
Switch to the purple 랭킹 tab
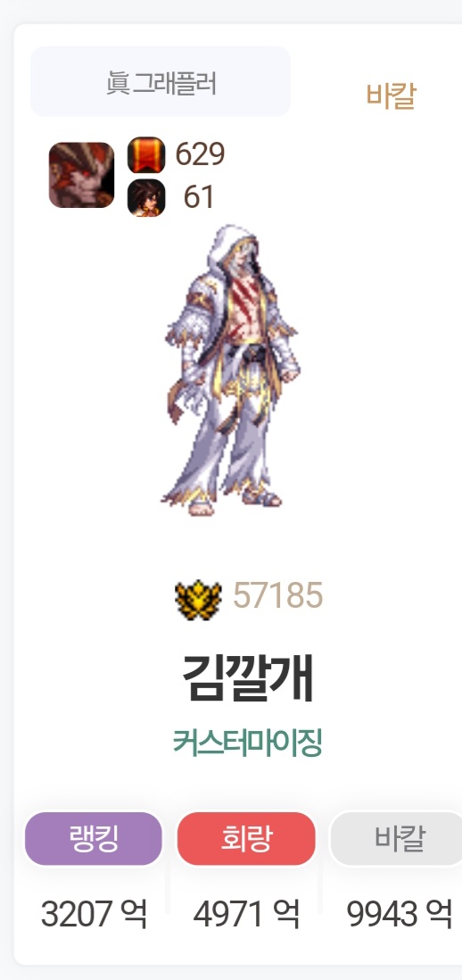click(x=93, y=839)
